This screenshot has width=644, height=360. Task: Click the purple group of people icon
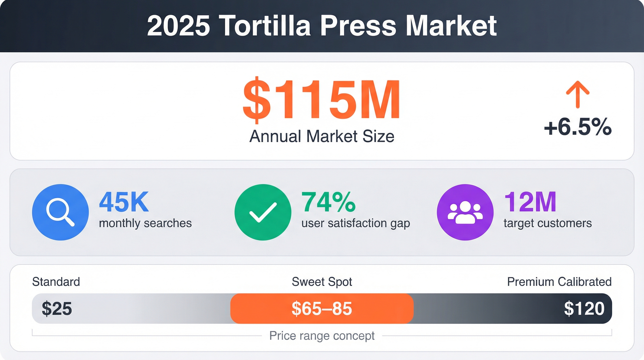tap(465, 212)
